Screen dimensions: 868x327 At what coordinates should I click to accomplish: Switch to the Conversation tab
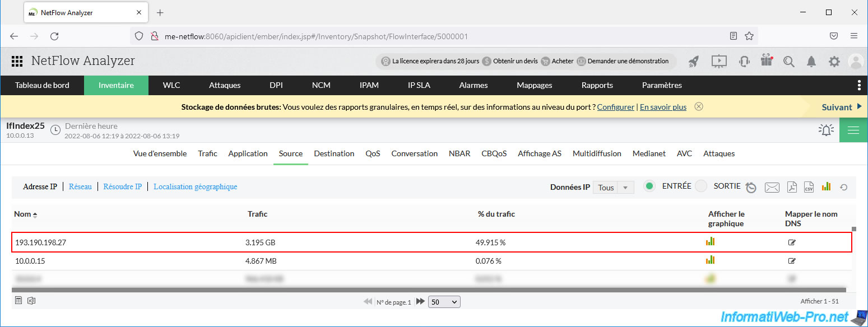click(x=414, y=153)
